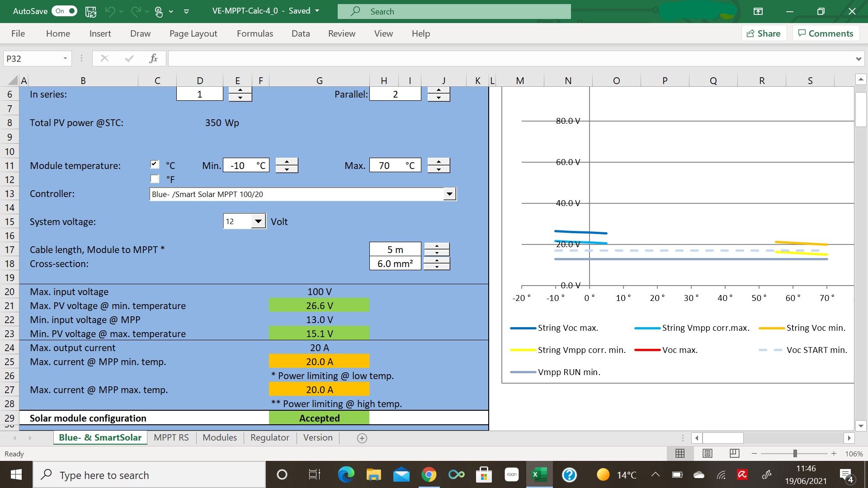Click the Voc max. red legend entry
868x488 pixels.
click(666, 350)
